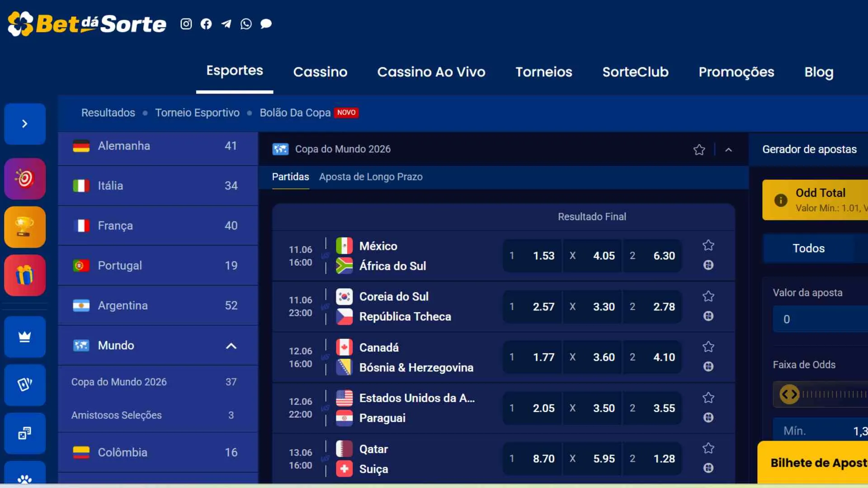
Task: Open the Resultados link
Action: tap(108, 113)
